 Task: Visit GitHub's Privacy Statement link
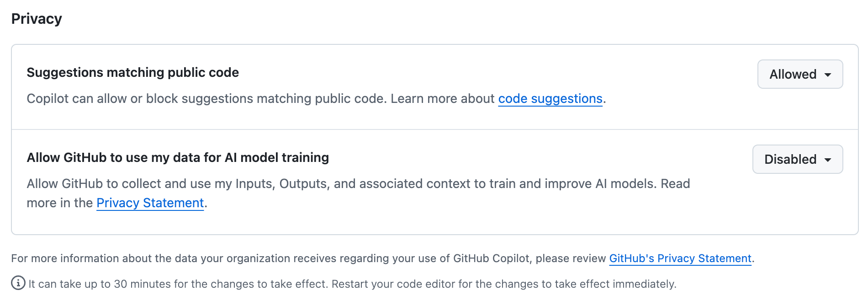(x=680, y=258)
